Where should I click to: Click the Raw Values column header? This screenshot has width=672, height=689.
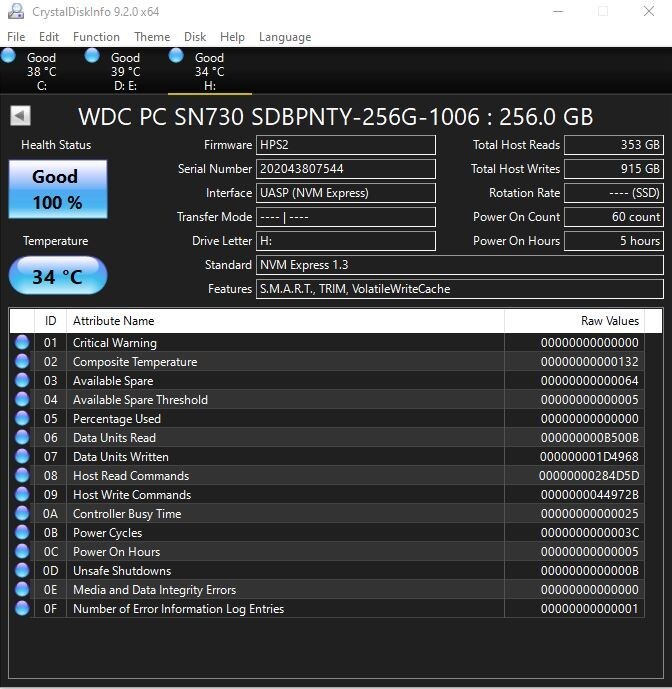click(x=574, y=321)
